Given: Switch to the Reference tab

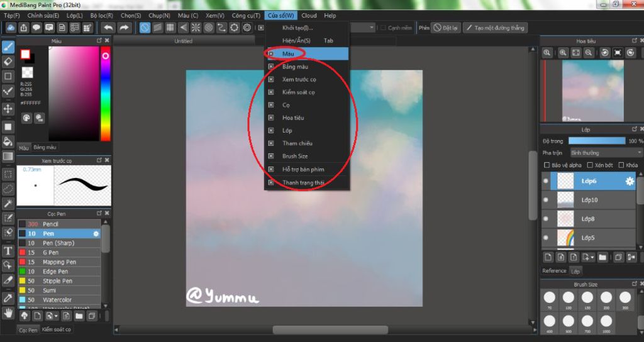Looking at the screenshot, I should [554, 271].
